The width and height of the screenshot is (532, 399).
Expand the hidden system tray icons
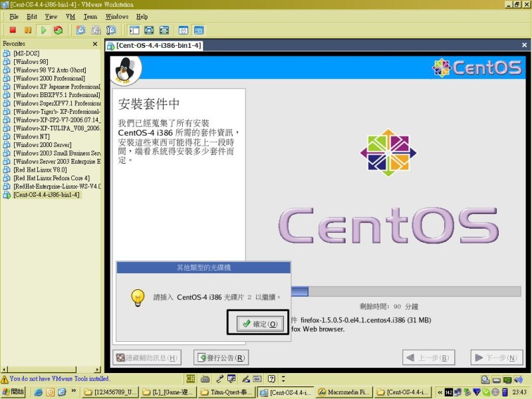(440, 392)
